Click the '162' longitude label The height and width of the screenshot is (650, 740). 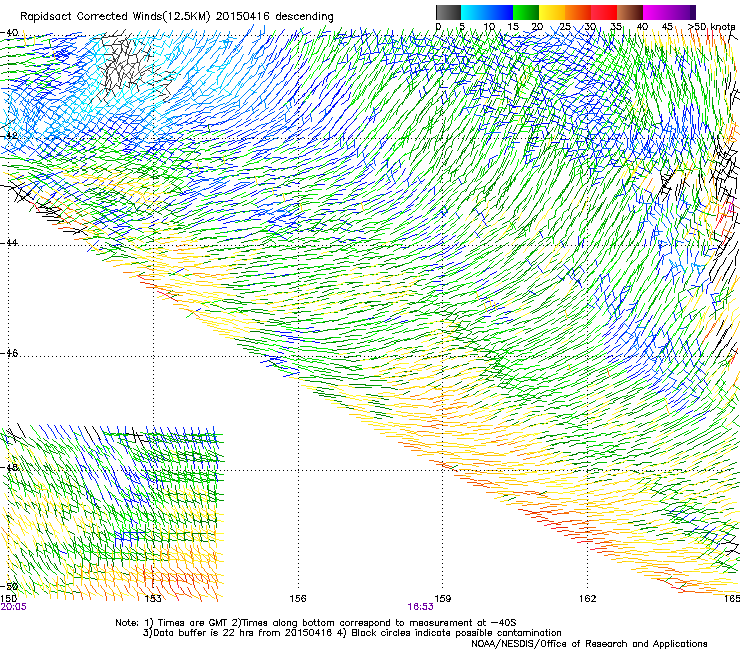588,599
